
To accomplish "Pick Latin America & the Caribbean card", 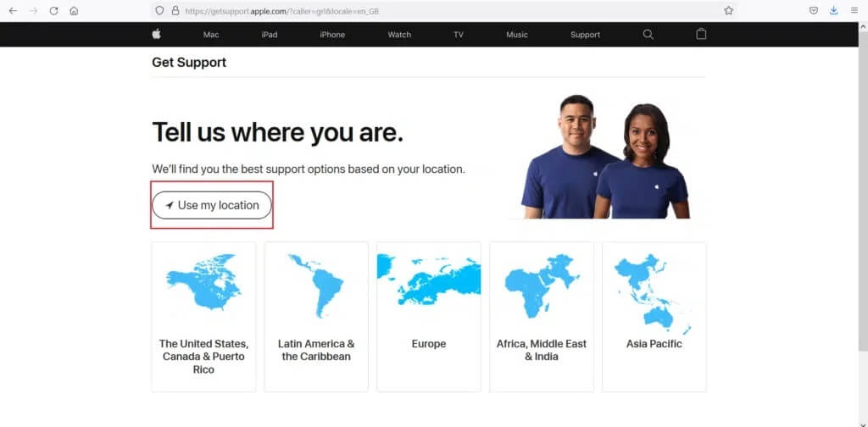I will (x=316, y=316).
